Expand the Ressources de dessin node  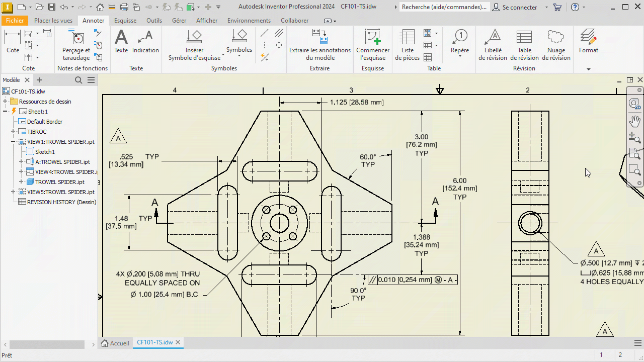click(x=5, y=102)
